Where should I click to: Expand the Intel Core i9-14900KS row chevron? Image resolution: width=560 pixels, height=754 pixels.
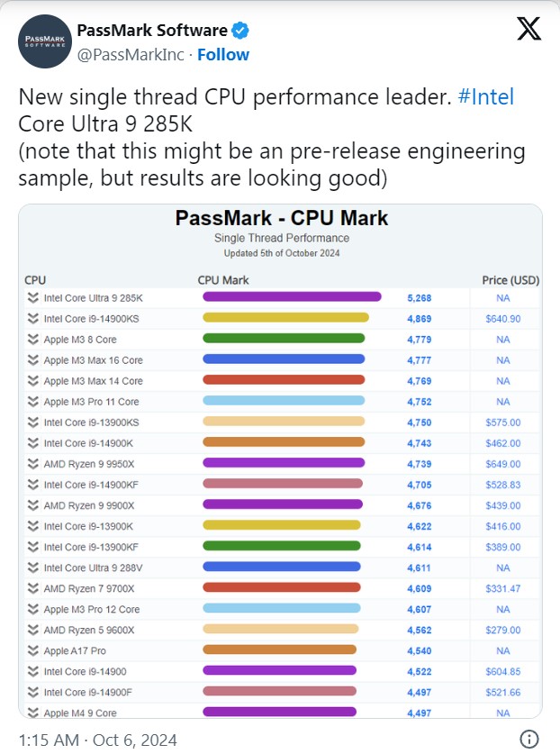coord(33,318)
